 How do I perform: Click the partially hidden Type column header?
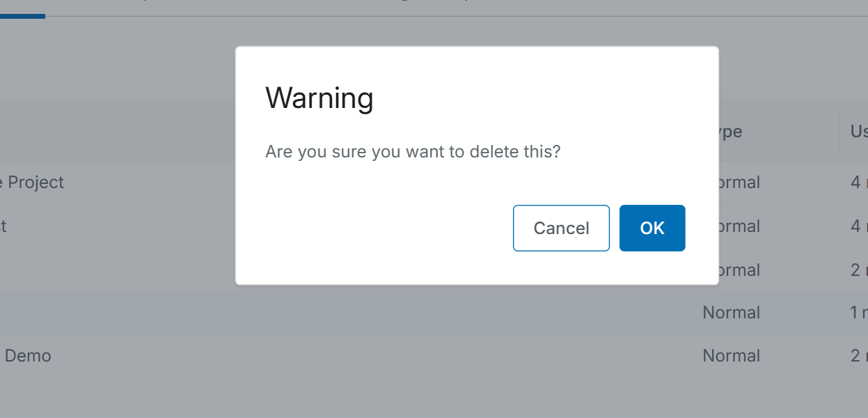730,132
